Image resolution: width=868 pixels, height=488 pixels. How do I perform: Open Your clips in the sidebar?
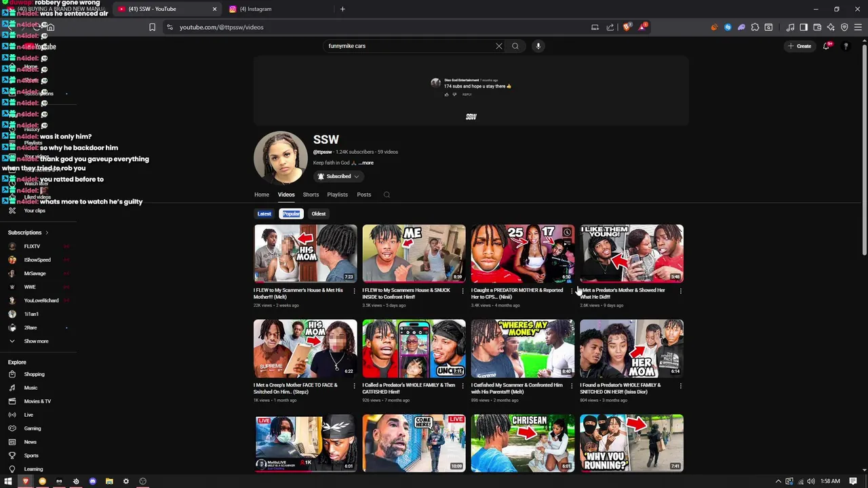[35, 211]
